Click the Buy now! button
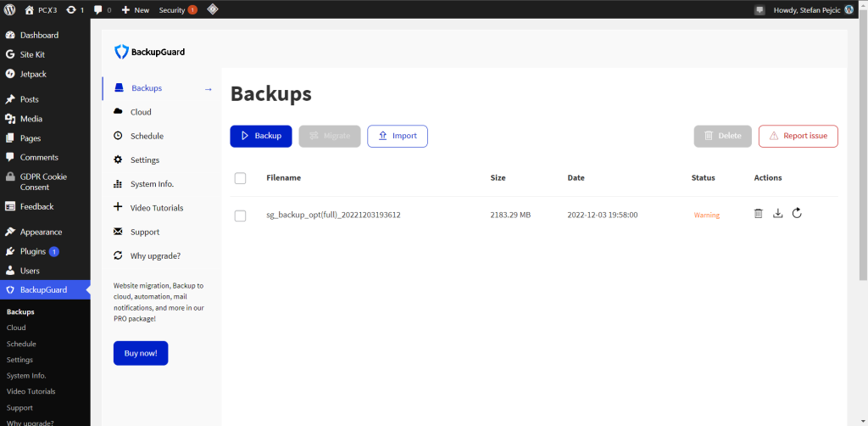The height and width of the screenshot is (426, 868). (x=141, y=353)
